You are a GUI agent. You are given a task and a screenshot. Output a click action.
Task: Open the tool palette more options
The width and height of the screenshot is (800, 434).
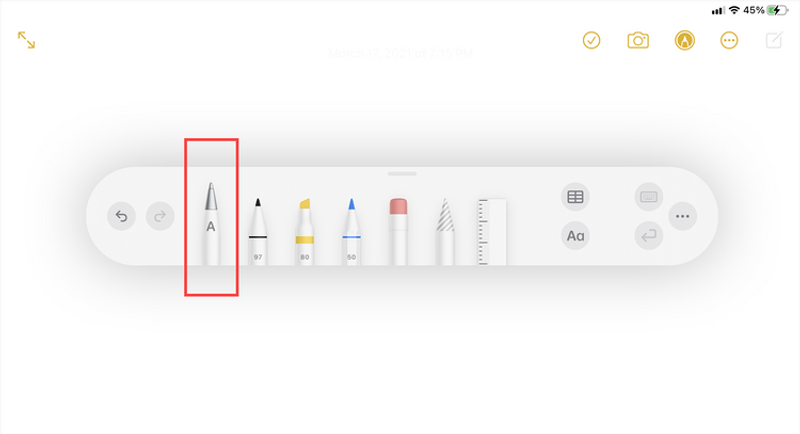click(683, 216)
